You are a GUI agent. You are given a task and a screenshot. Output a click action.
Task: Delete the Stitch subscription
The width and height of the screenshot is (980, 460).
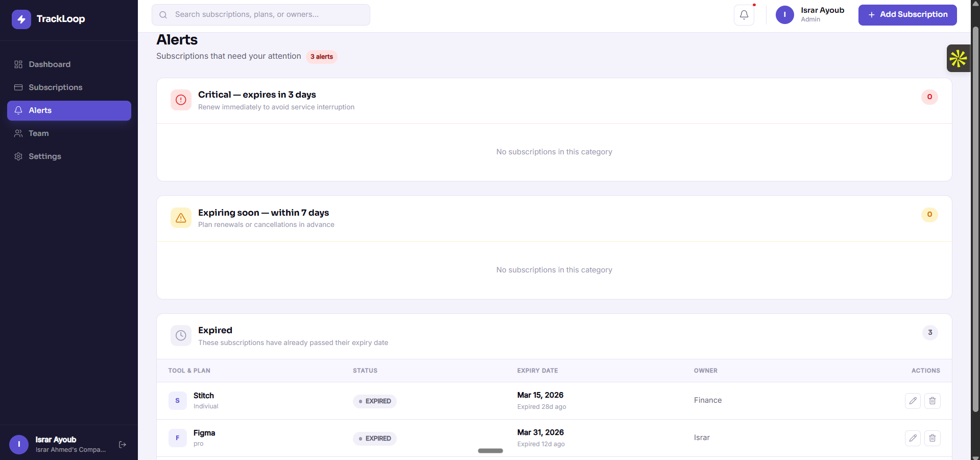click(x=932, y=401)
